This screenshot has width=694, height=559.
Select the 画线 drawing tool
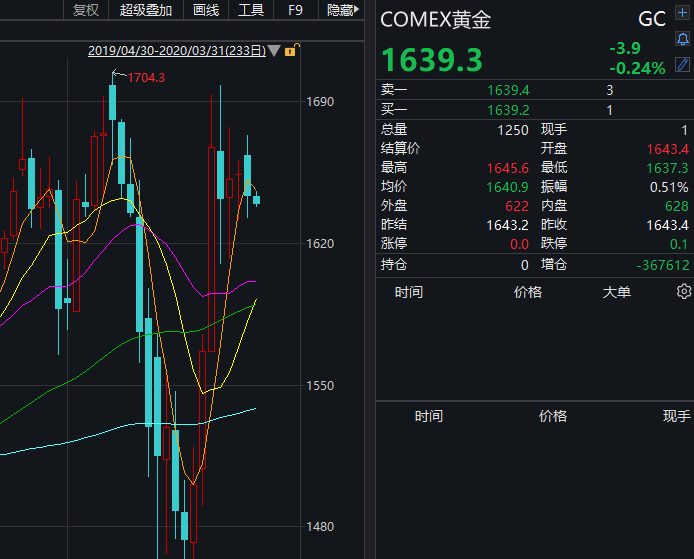coord(206,10)
